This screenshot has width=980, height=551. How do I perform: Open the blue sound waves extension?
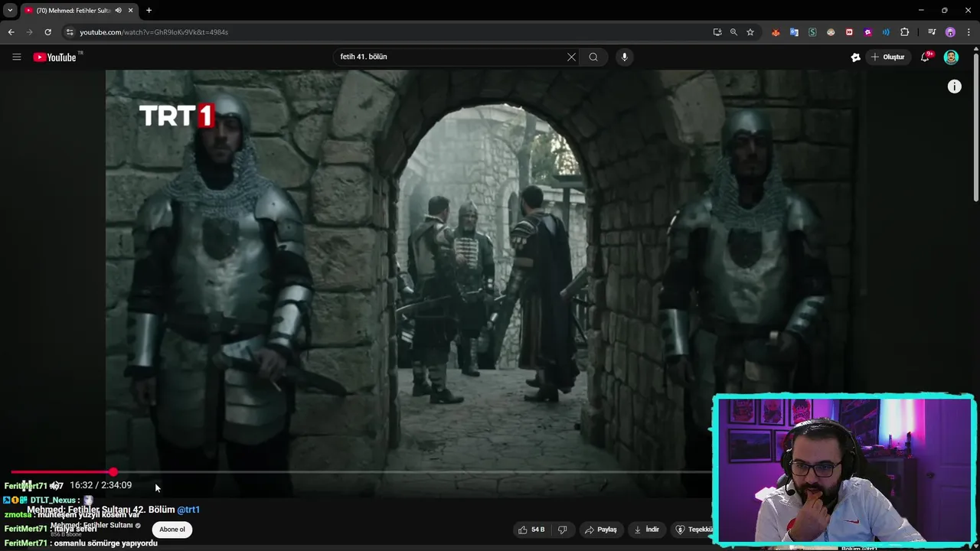(x=886, y=32)
